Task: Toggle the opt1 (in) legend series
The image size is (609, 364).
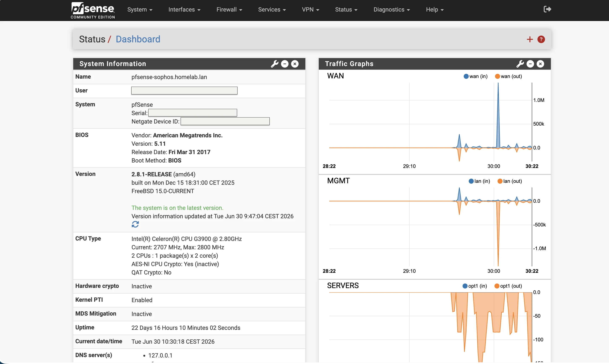Action: [474, 286]
